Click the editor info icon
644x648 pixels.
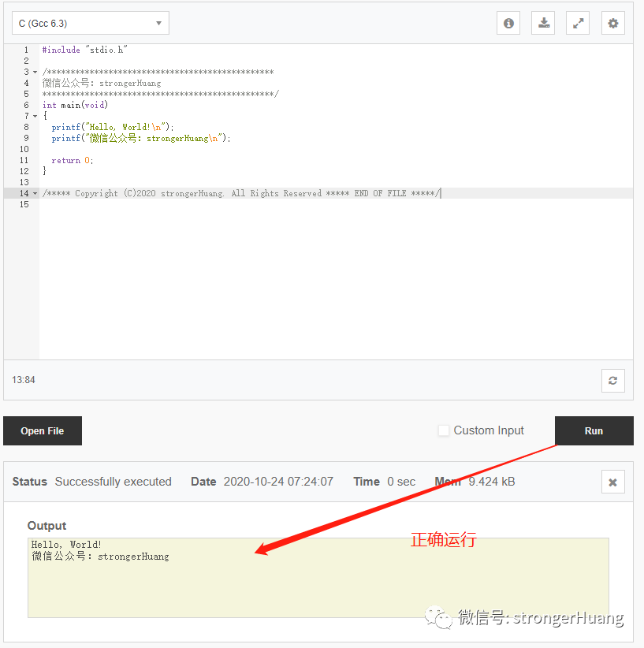[x=508, y=23]
